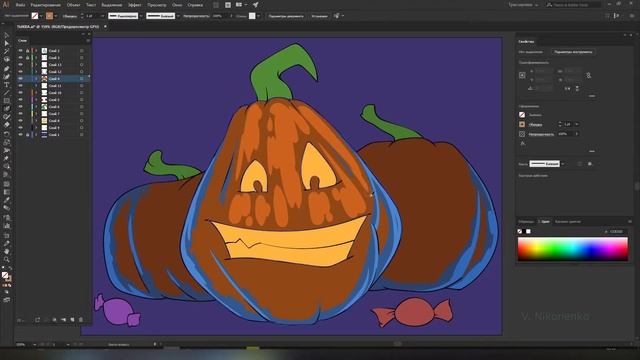Click the Непрозрачность label in Properties panel

click(x=541, y=134)
